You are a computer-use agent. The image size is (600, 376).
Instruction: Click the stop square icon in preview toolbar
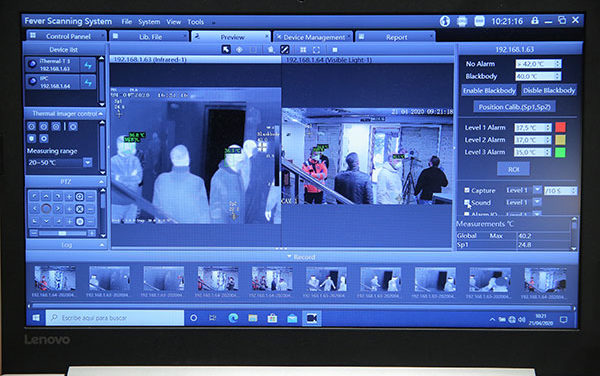coord(335,50)
